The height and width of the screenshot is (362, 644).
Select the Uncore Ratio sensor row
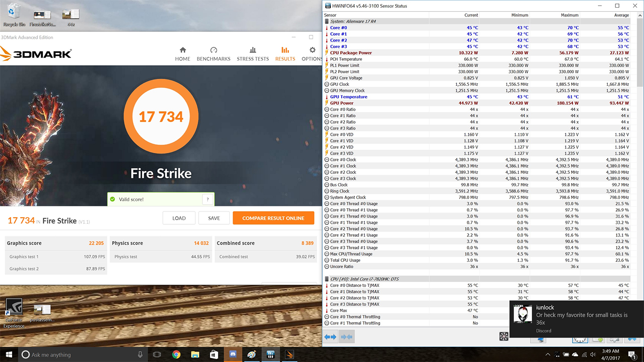click(477, 266)
